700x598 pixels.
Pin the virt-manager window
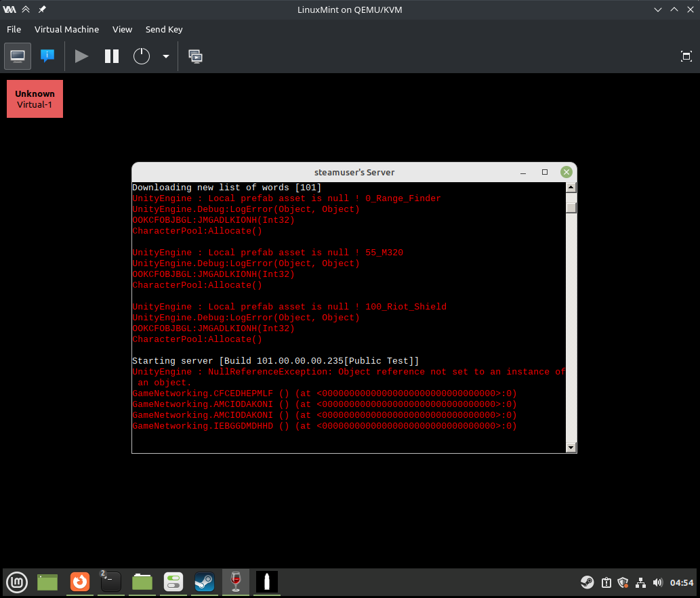click(43, 9)
